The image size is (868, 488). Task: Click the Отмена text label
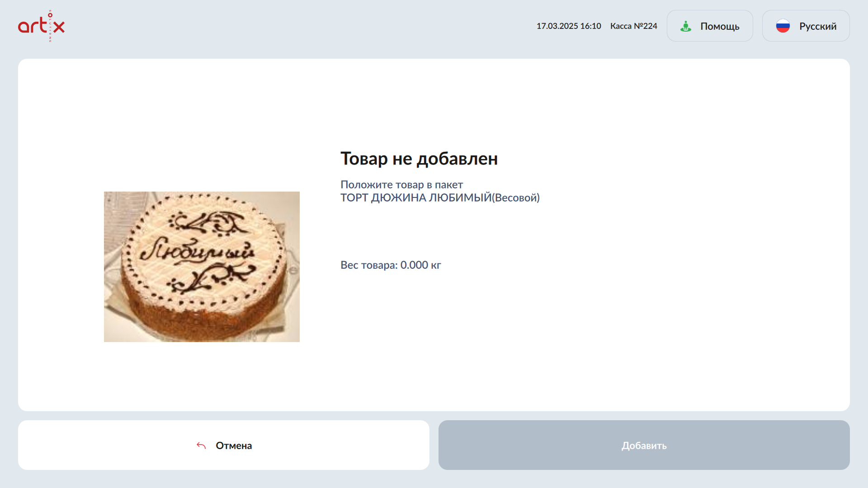click(x=234, y=446)
